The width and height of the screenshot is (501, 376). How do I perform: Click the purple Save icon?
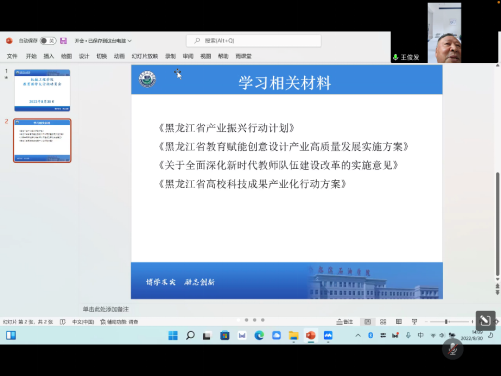63,41
